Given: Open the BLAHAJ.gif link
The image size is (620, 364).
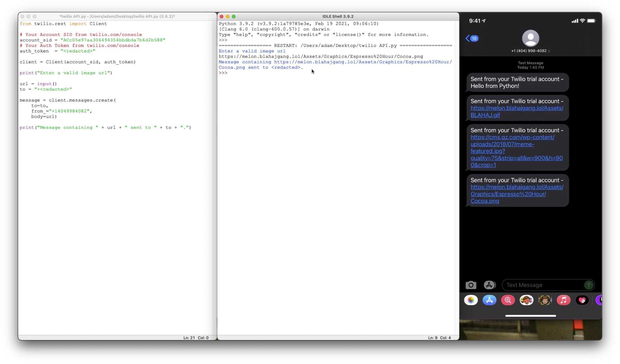Looking at the screenshot, I should 517,112.
